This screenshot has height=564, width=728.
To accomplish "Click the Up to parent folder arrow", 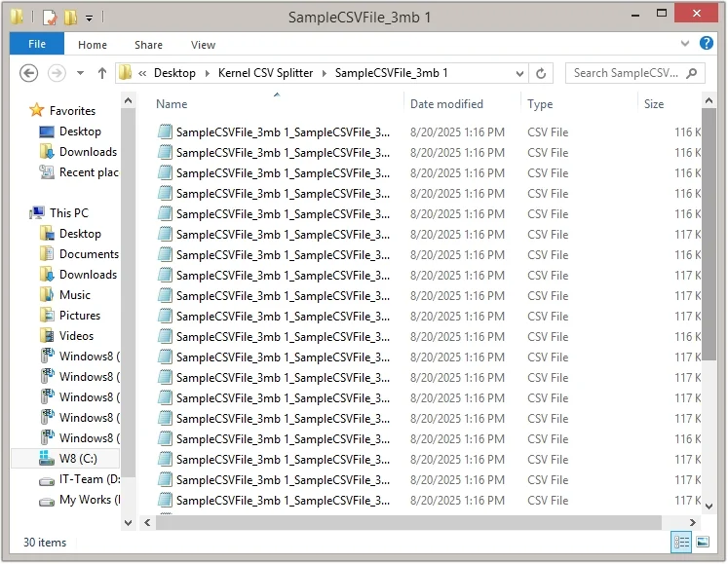I will (x=102, y=73).
